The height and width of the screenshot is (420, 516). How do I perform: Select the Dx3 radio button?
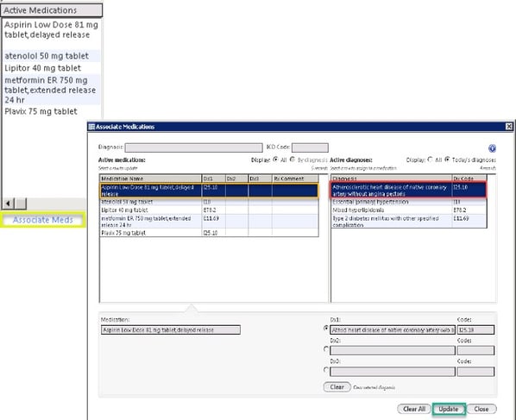click(326, 370)
